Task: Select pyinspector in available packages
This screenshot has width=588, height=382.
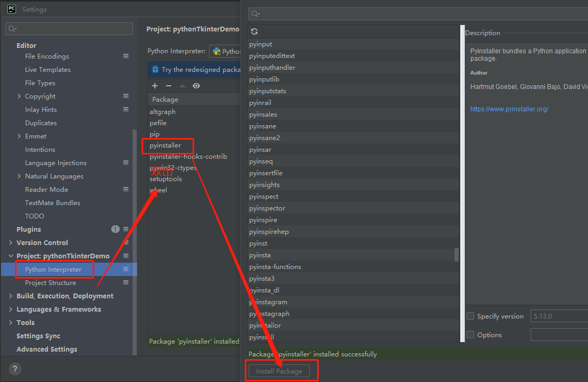Action: 353,208
